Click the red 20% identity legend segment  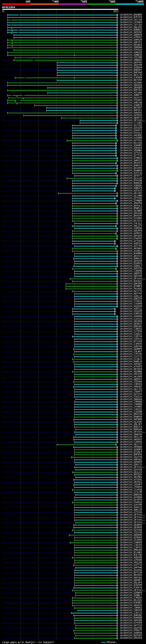pos(16,4)
